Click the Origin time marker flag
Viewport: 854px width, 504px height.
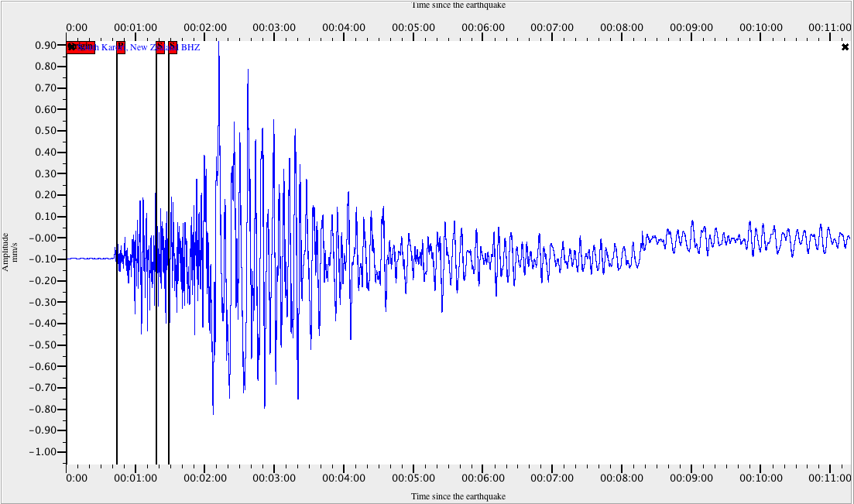(x=81, y=47)
